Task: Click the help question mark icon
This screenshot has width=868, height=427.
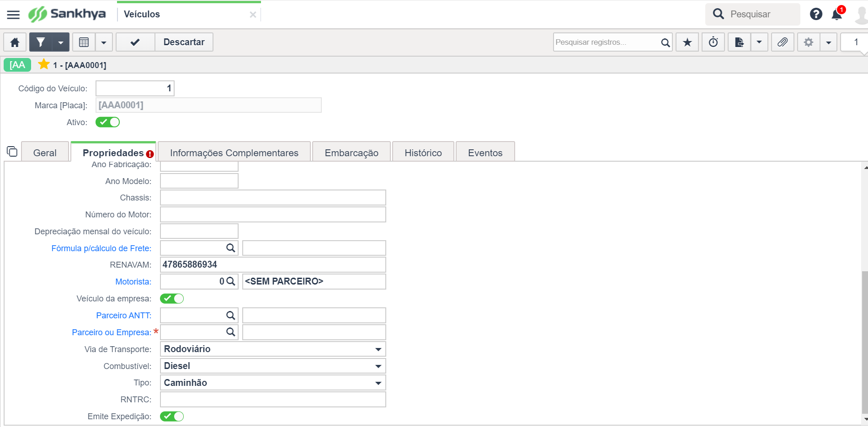Action: (x=816, y=14)
